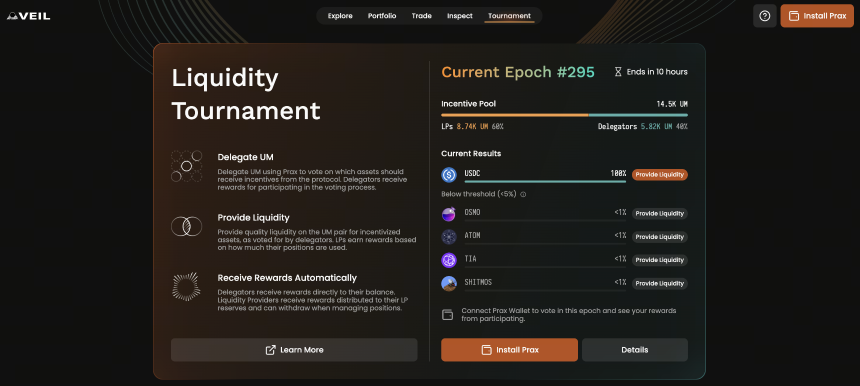
Task: Click Provide Liquidity for TIA
Action: tap(660, 260)
